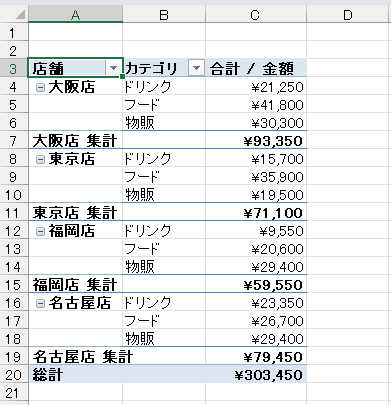Select column B header

click(x=164, y=15)
